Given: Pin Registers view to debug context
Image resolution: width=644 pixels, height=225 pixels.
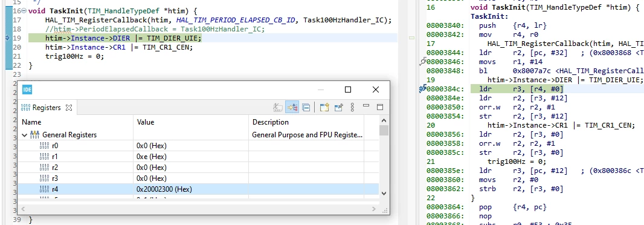Looking at the screenshot, I should click(x=338, y=107).
